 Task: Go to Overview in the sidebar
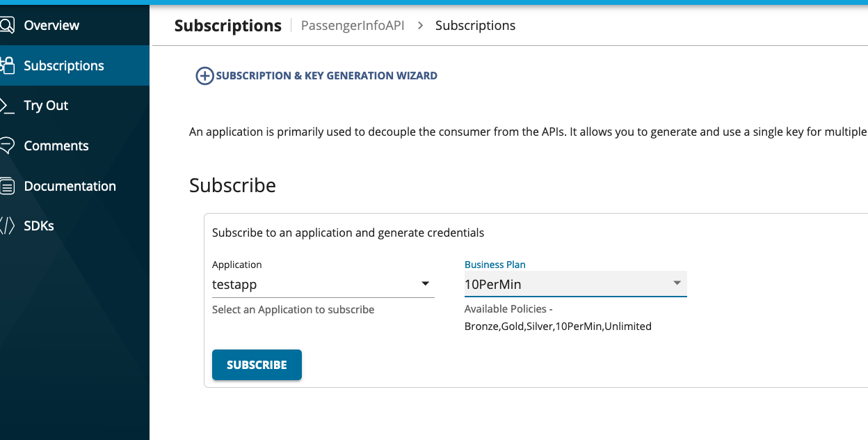(51, 26)
